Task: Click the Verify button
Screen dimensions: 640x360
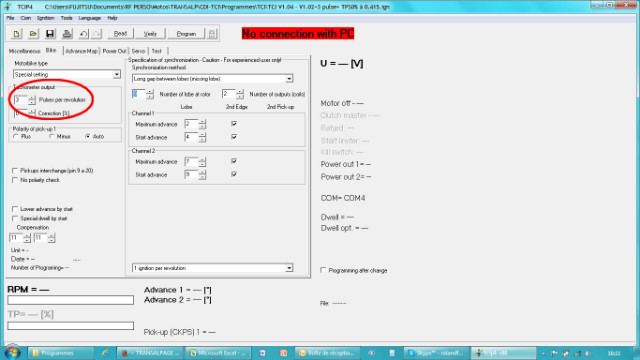Action: point(150,34)
